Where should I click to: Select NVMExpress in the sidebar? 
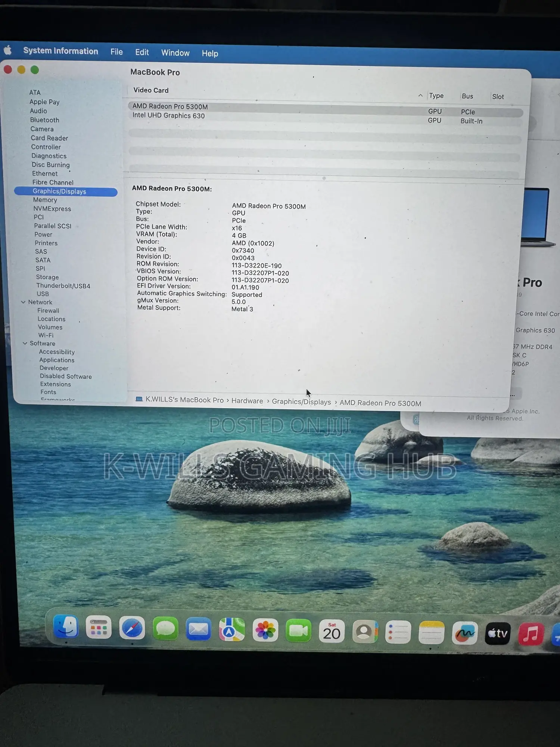point(52,208)
